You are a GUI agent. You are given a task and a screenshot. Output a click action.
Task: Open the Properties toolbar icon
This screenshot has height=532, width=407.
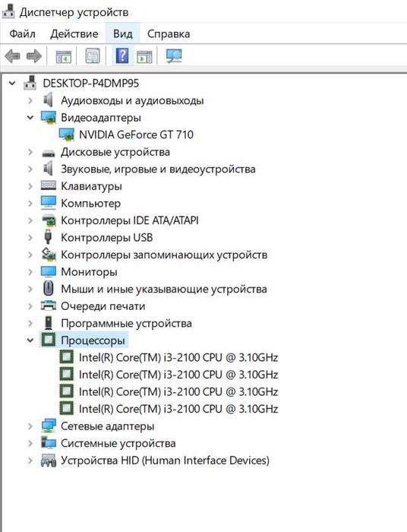93,56
